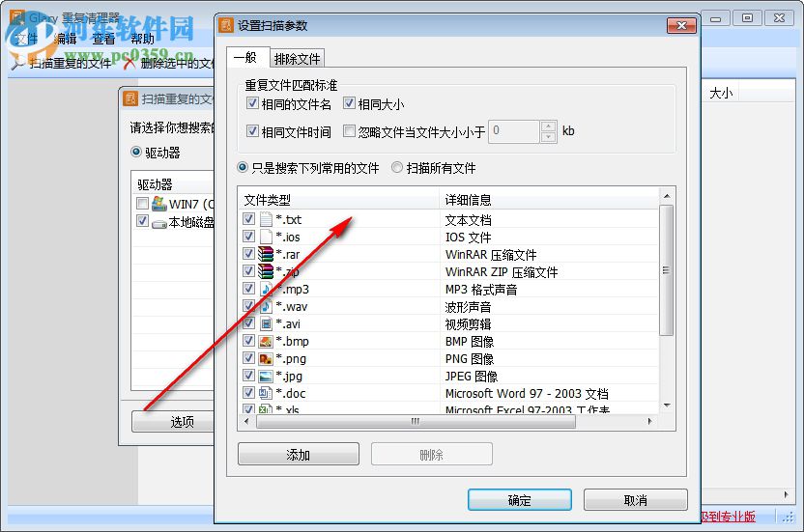The height and width of the screenshot is (532, 804).
Task: Close the scan parameters dialog
Action: coord(681,25)
